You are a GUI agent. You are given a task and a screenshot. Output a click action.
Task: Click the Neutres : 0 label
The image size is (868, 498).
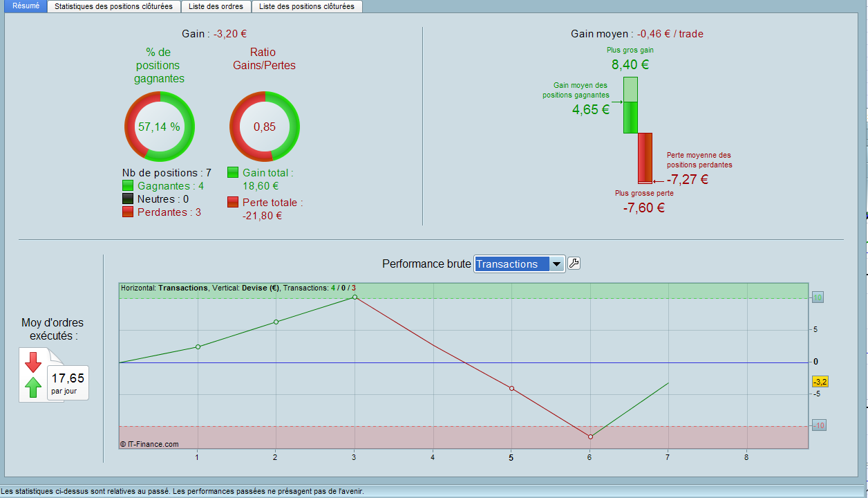163,199
